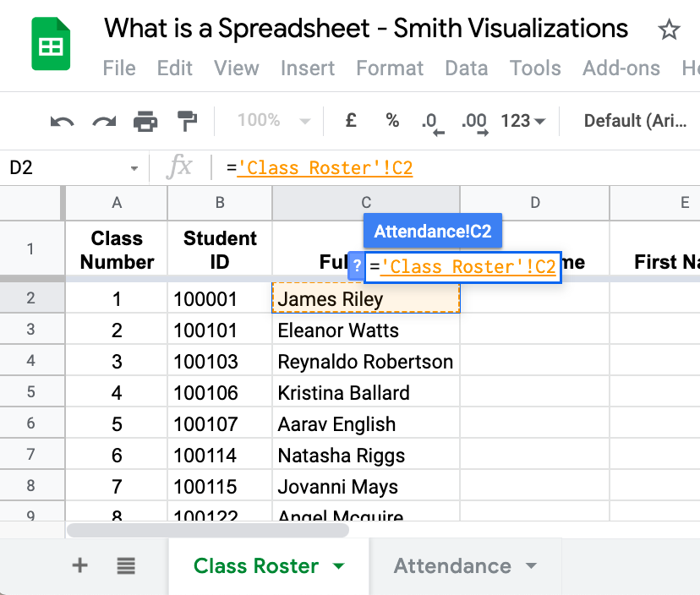This screenshot has width=700, height=595.
Task: Select column C header
Action: pos(366,203)
